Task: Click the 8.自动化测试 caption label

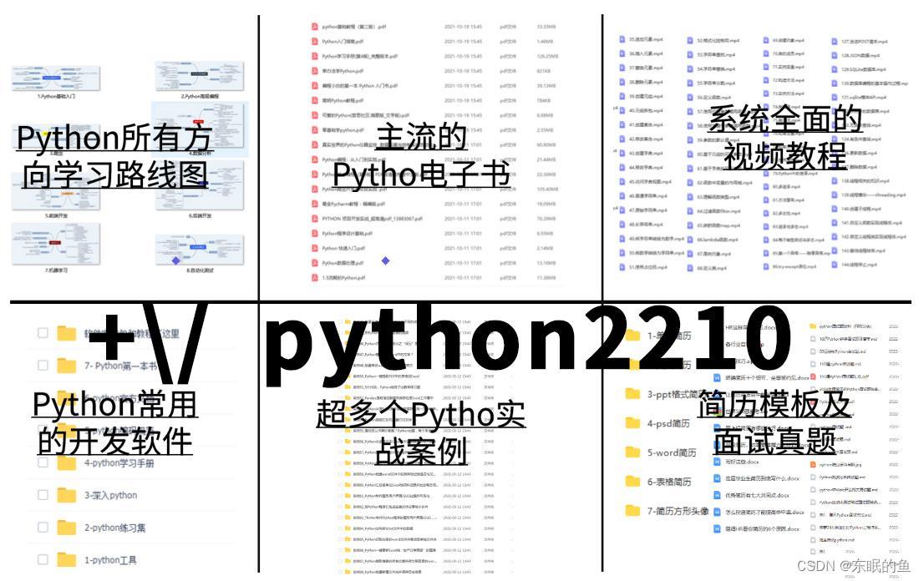Action: [200, 270]
